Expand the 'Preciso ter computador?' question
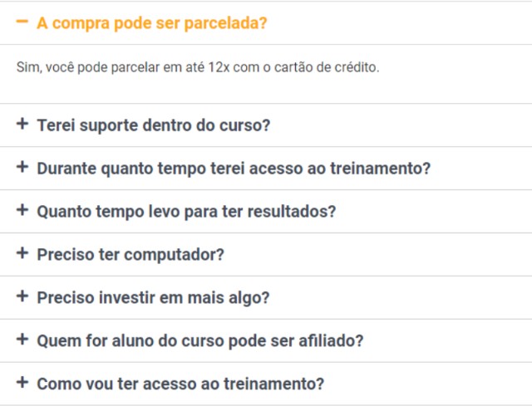Viewport: 532px width, 406px height. point(131,255)
